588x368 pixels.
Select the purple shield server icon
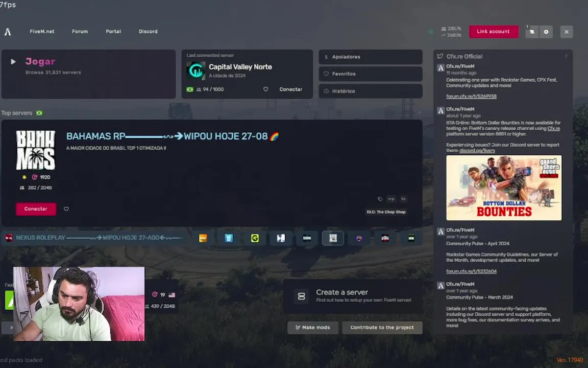359,239
